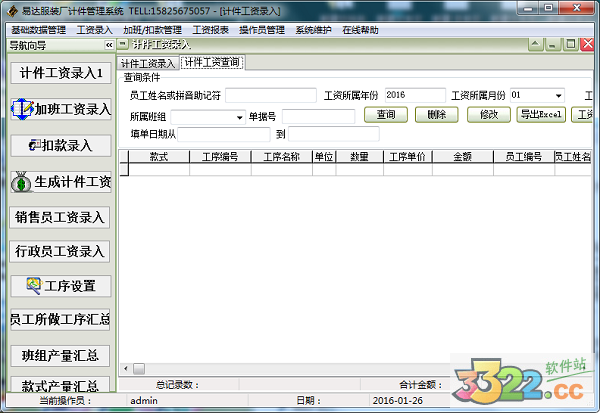Click the 修改 modify button
The image size is (600, 413).
coord(489,114)
